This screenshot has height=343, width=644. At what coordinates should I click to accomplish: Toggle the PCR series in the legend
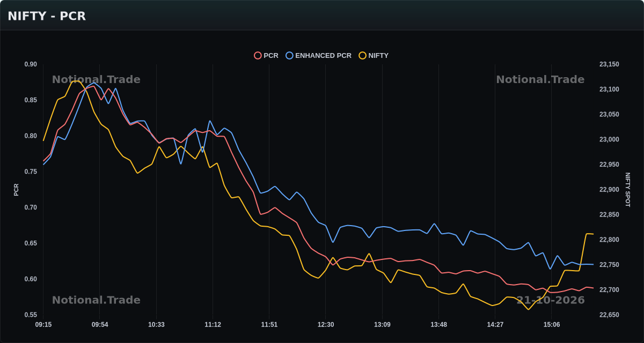pos(266,56)
